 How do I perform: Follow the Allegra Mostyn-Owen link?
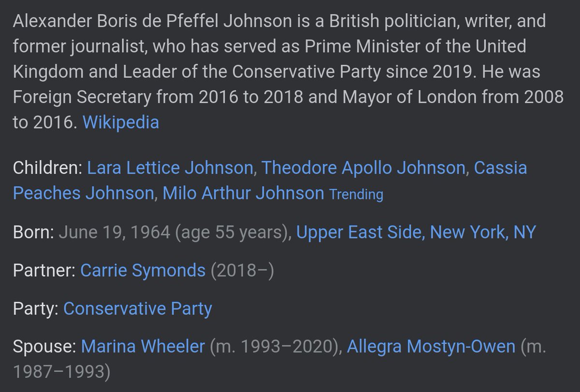point(431,347)
